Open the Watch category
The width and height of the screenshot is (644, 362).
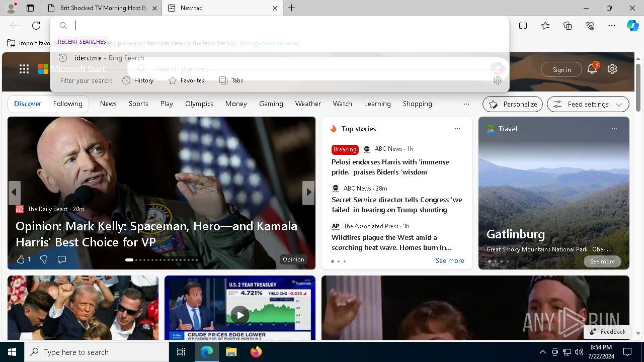click(x=343, y=104)
